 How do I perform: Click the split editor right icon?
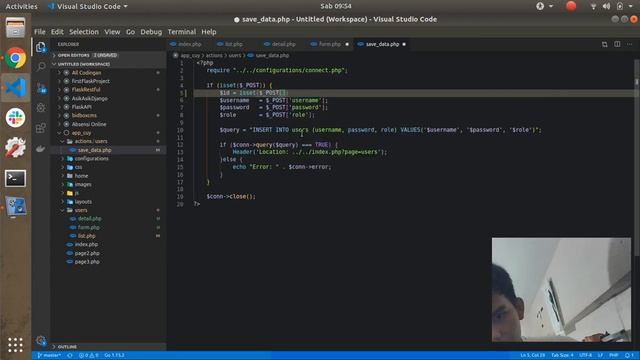(x=617, y=44)
